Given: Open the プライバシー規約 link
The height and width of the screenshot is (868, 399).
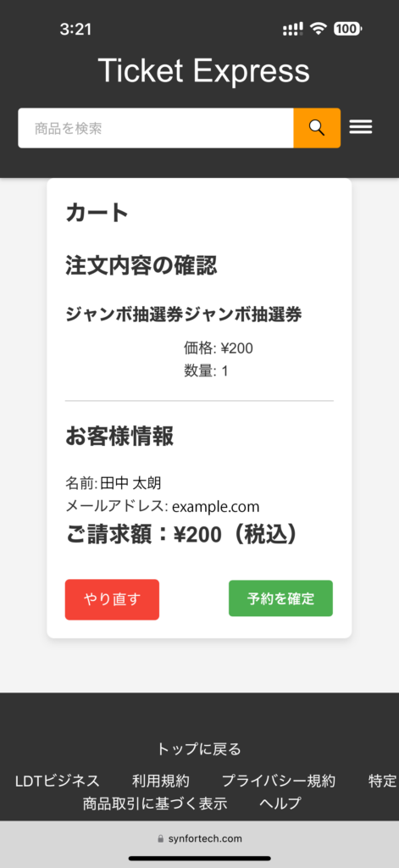Looking at the screenshot, I should point(279,781).
